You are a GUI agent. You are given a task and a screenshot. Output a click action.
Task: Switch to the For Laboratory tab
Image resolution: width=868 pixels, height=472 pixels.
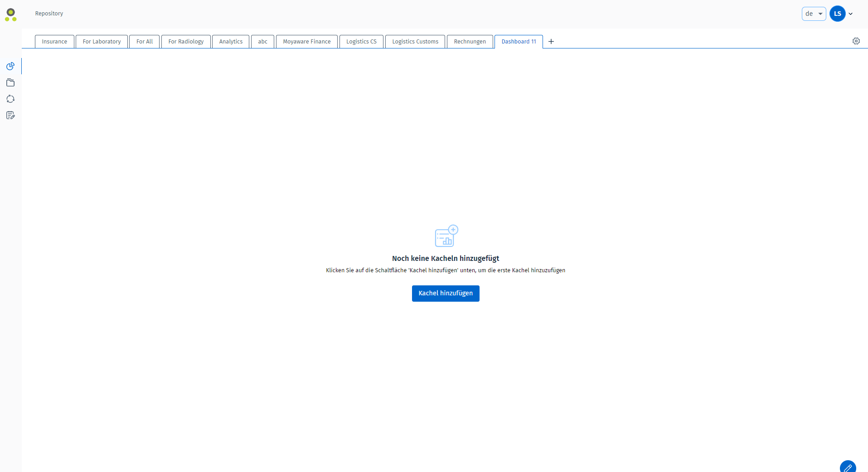click(x=102, y=41)
